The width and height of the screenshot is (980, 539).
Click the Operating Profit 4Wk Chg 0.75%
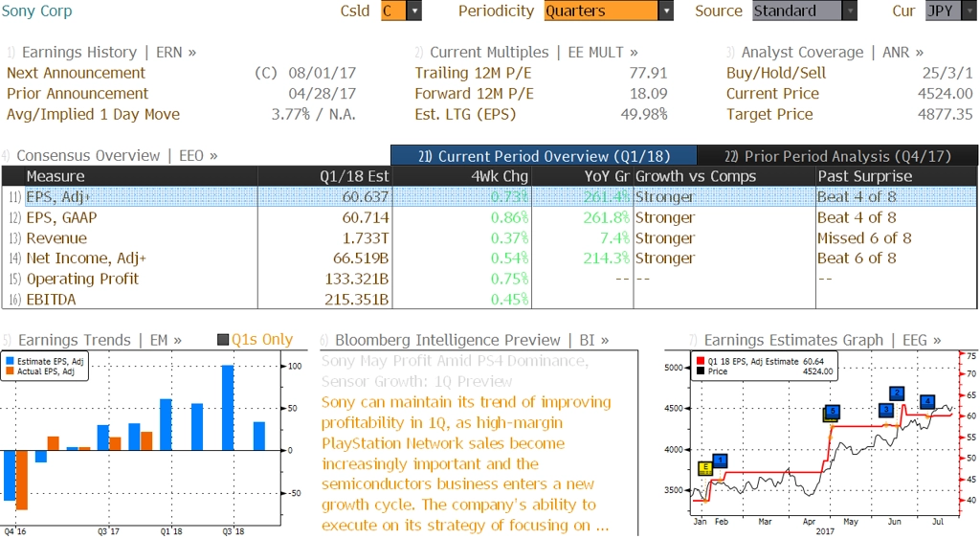click(x=509, y=279)
